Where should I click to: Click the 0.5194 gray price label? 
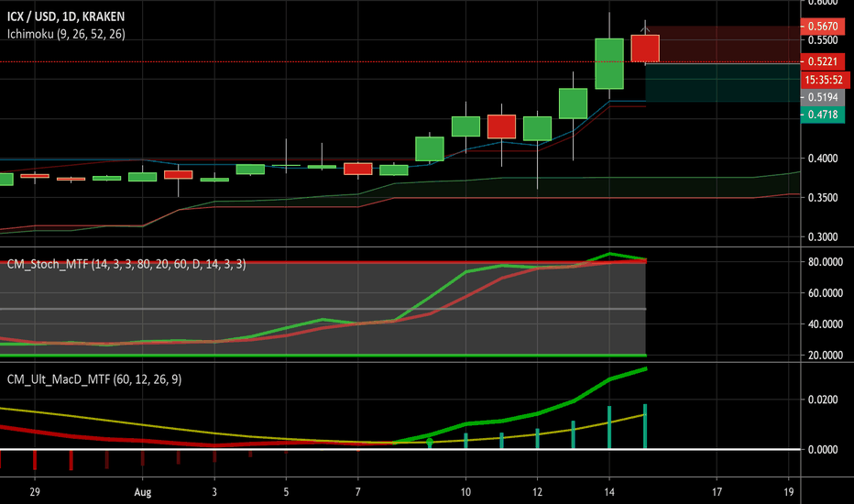(823, 97)
